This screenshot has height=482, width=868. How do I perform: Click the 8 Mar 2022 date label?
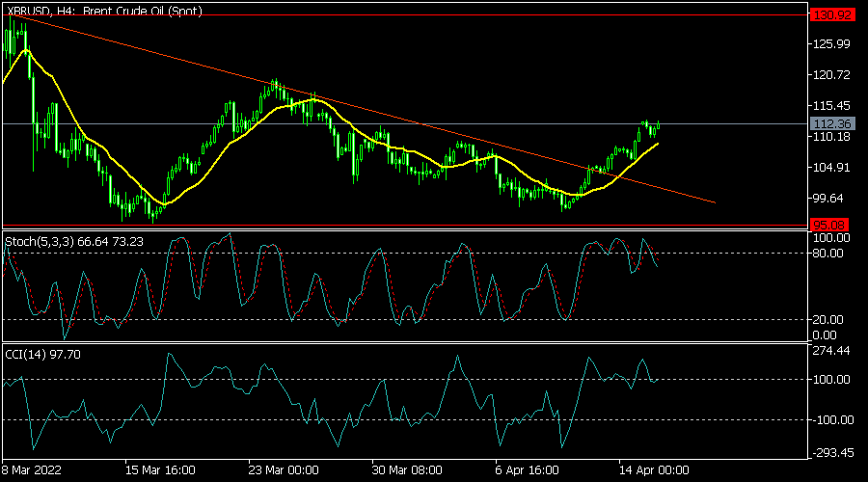coord(32,470)
